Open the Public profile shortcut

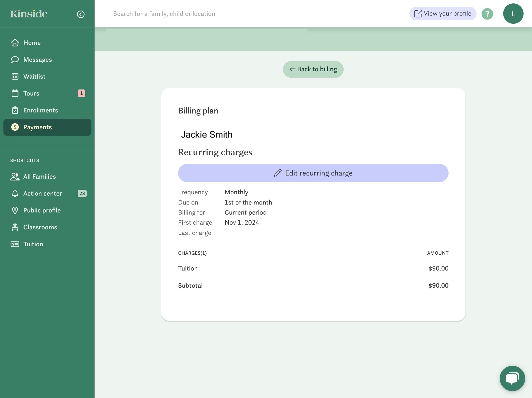(x=42, y=210)
